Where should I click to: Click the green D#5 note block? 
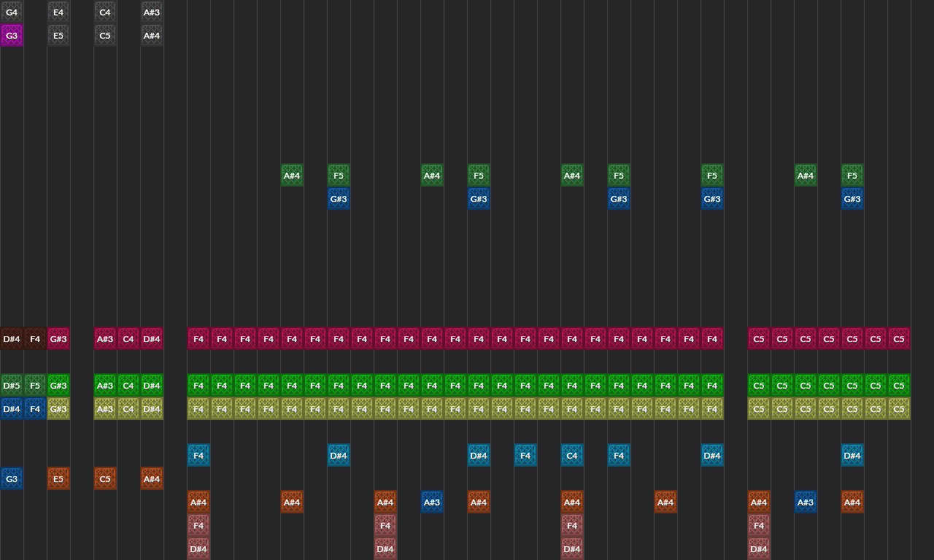(x=12, y=386)
